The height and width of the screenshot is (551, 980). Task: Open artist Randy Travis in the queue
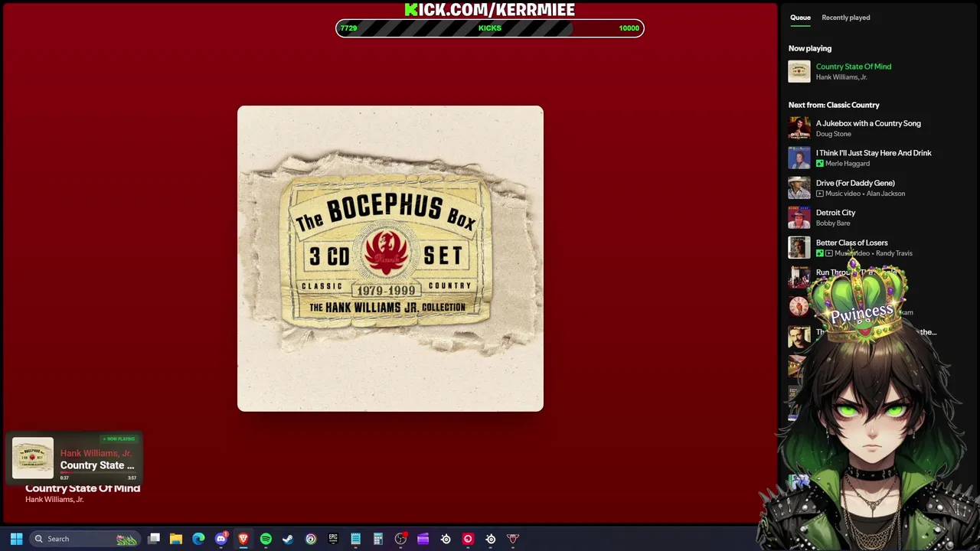coord(894,253)
